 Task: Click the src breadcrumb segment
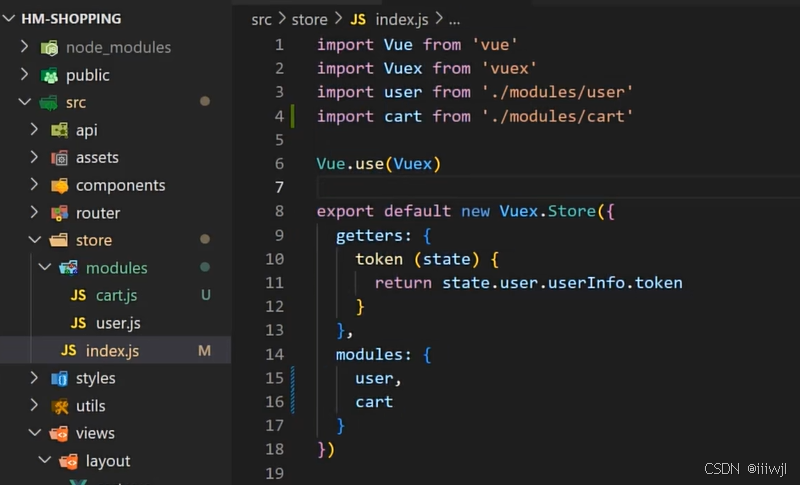click(x=261, y=20)
